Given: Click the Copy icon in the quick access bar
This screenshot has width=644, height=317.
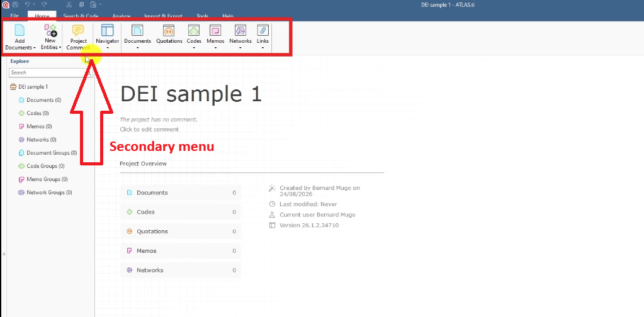Looking at the screenshot, I should [81, 4].
